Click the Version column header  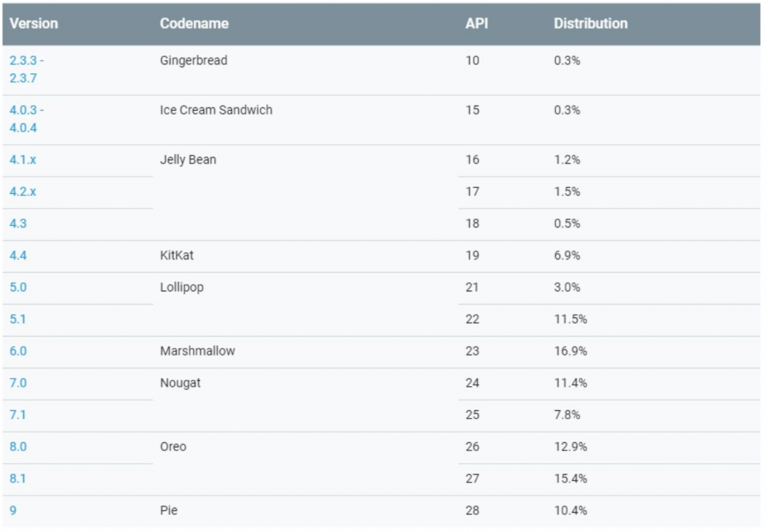[x=34, y=24]
